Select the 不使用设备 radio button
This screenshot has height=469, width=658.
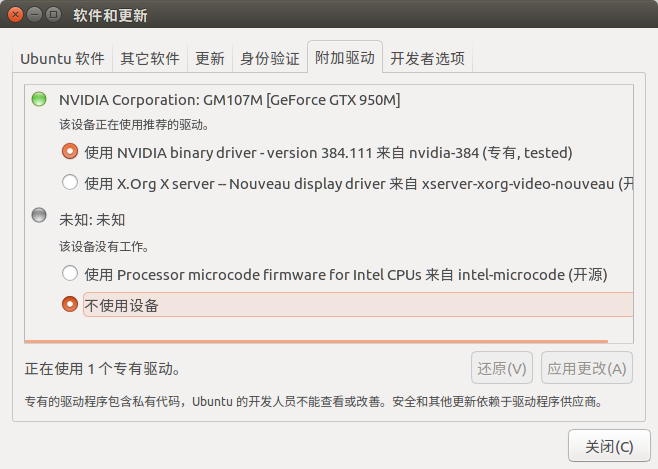click(x=70, y=304)
